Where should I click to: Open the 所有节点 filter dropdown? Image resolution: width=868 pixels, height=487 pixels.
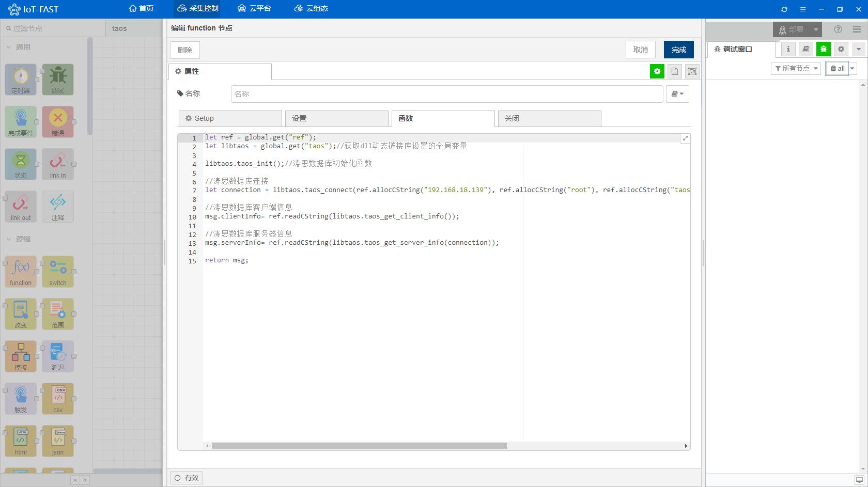click(x=796, y=68)
